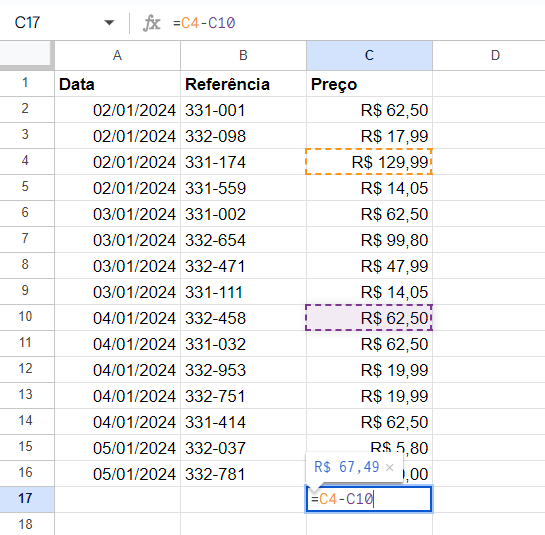This screenshot has height=535, width=545.
Task: Click the R$ 19,99 price in row 12
Action: pos(369,370)
